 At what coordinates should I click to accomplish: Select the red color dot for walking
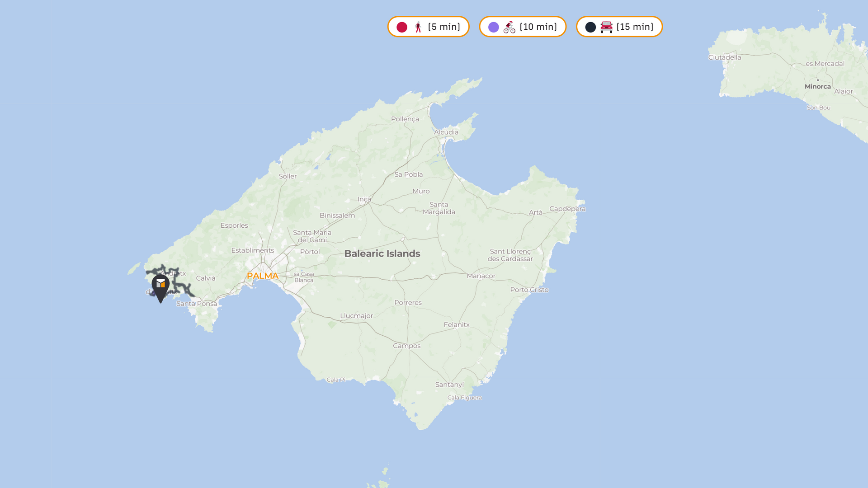402,27
